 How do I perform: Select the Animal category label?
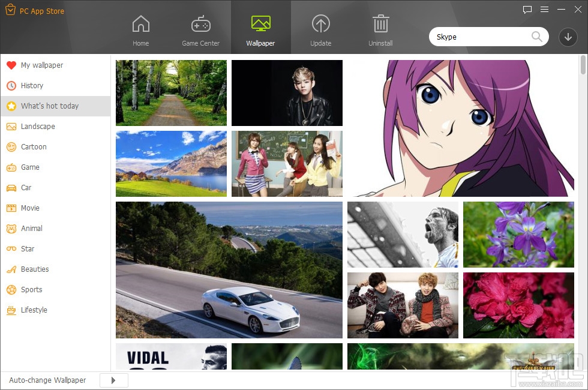coord(31,229)
